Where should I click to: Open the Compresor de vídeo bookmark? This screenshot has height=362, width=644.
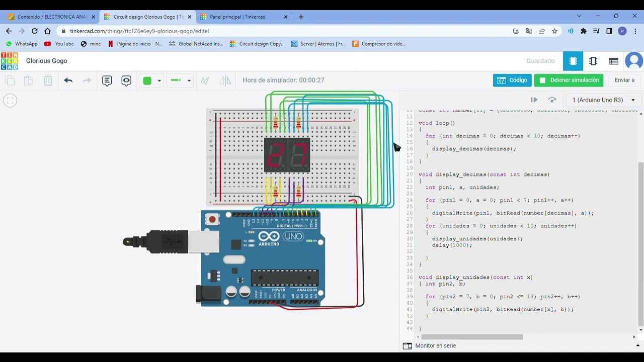coord(379,44)
